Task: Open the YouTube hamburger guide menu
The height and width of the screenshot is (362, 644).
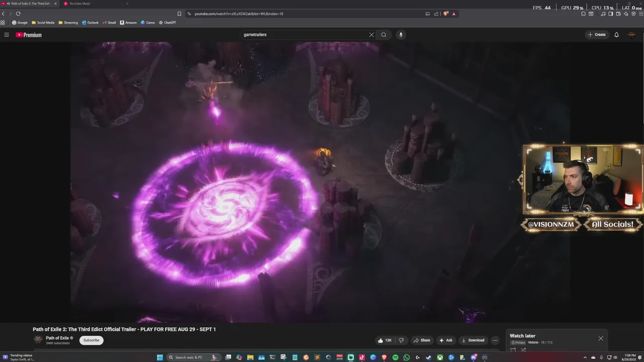Action: (7, 35)
